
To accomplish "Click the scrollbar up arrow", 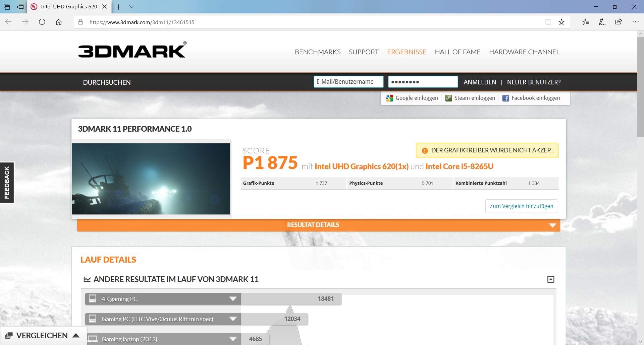I will pos(640,34).
